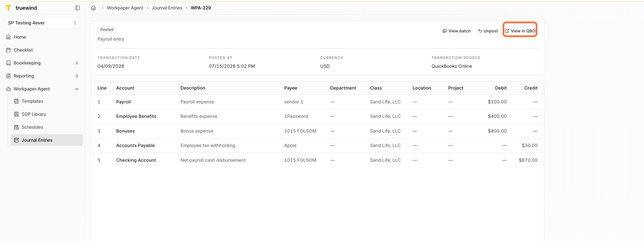Click the Accounts Payable account cell
This screenshot has width=644, height=241.
136,146
